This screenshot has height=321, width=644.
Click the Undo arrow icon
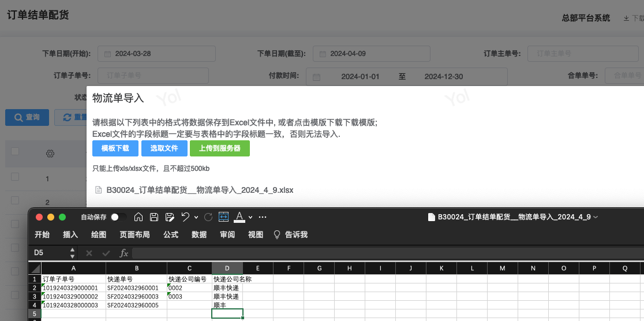[185, 217]
